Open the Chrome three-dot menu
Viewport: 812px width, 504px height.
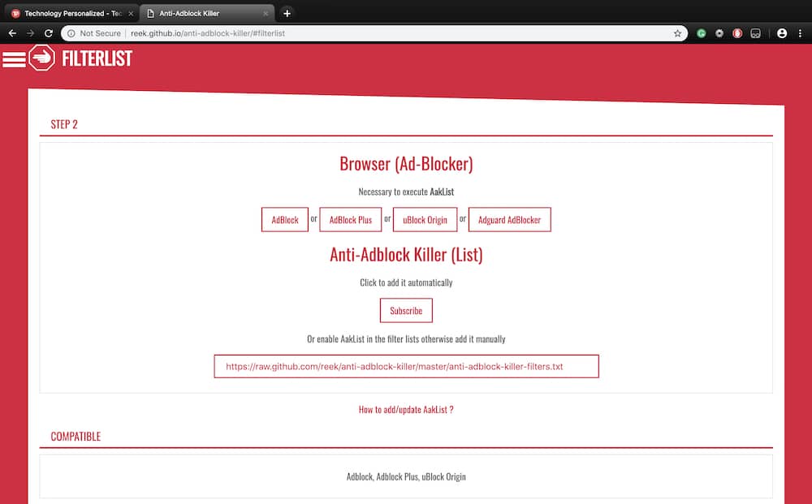[800, 33]
